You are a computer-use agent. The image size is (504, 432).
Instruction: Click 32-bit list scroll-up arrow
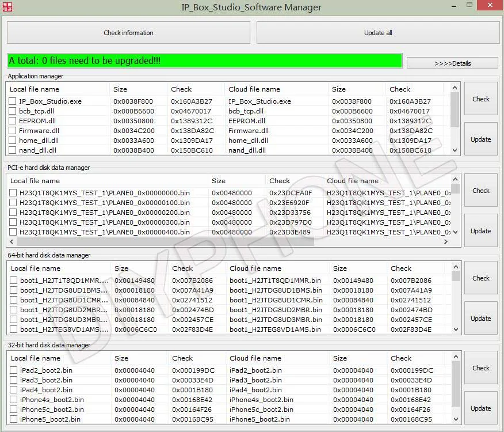point(456,357)
